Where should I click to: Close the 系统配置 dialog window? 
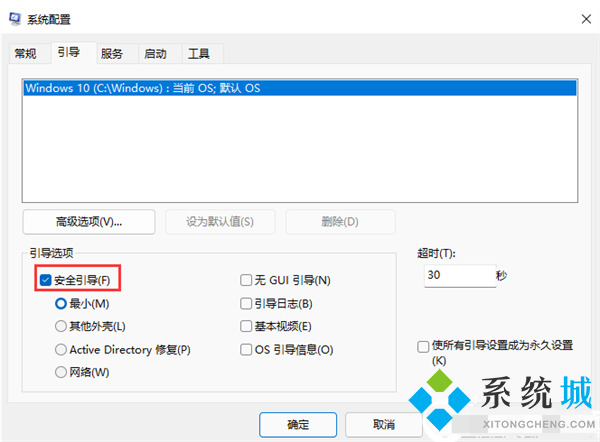(x=586, y=19)
